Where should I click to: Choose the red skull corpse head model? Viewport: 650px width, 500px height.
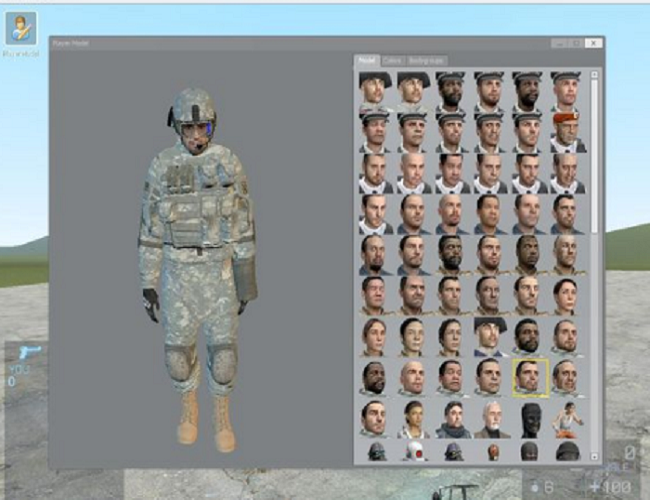(492, 452)
